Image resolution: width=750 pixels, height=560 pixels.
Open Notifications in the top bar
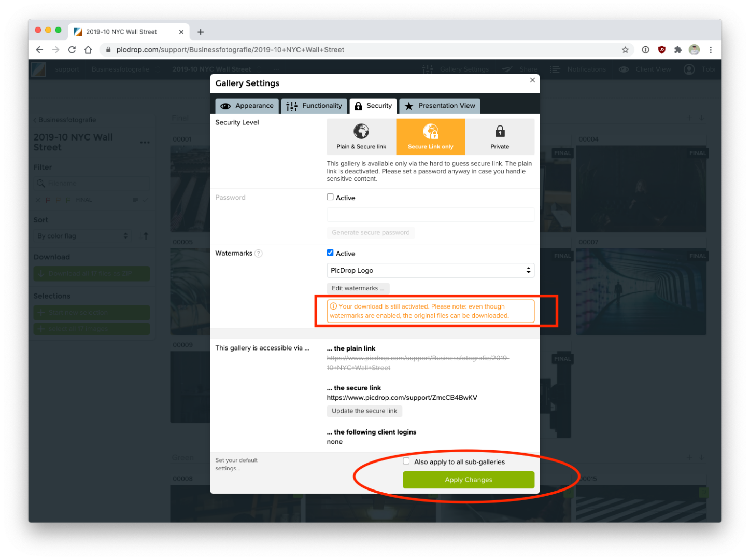pyautogui.click(x=578, y=69)
